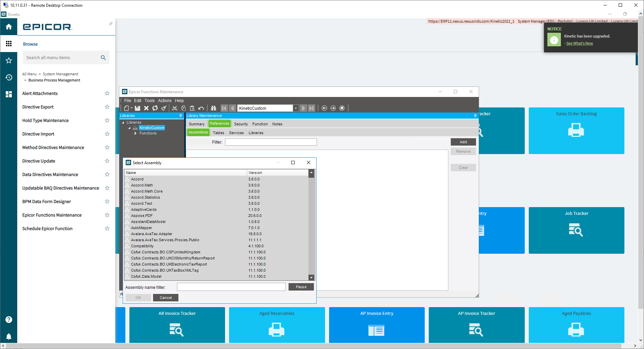This screenshot has height=349, width=644.
Task: Click the Undo arrow icon
Action: [201, 108]
